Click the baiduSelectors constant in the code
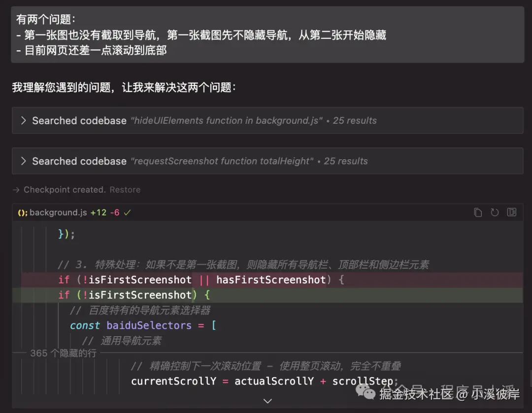The image size is (532, 413). (148, 325)
